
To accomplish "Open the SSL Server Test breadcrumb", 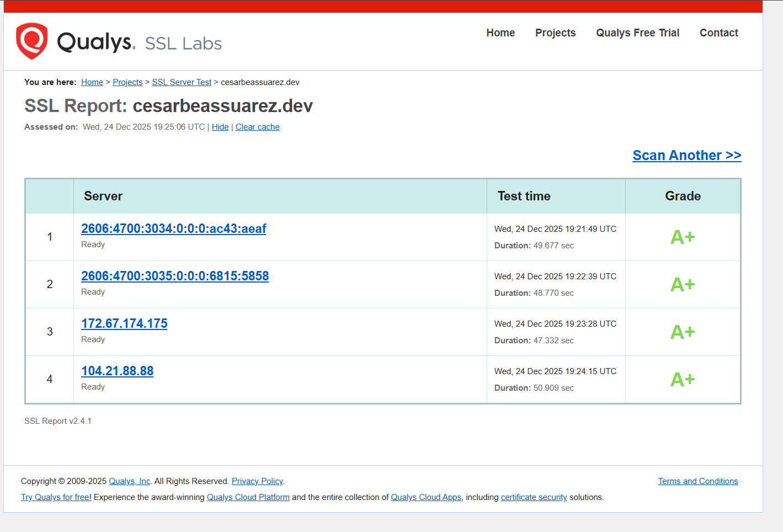I will click(x=181, y=82).
